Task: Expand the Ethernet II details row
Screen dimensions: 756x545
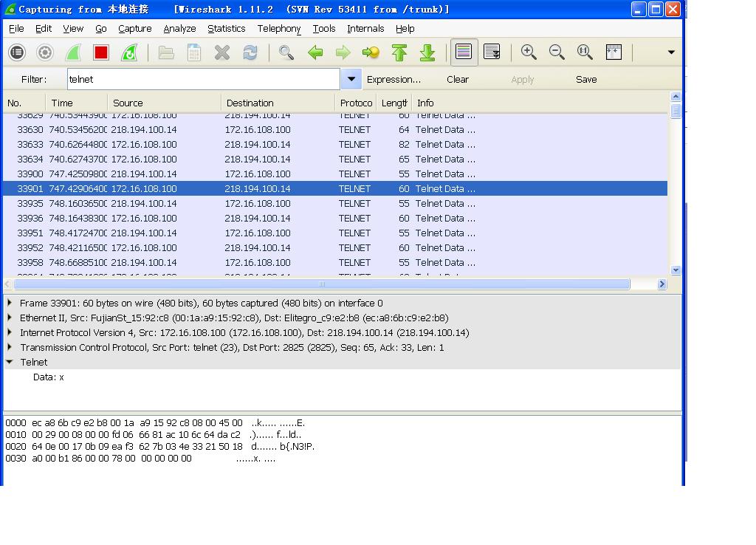Action: pyautogui.click(x=10, y=318)
